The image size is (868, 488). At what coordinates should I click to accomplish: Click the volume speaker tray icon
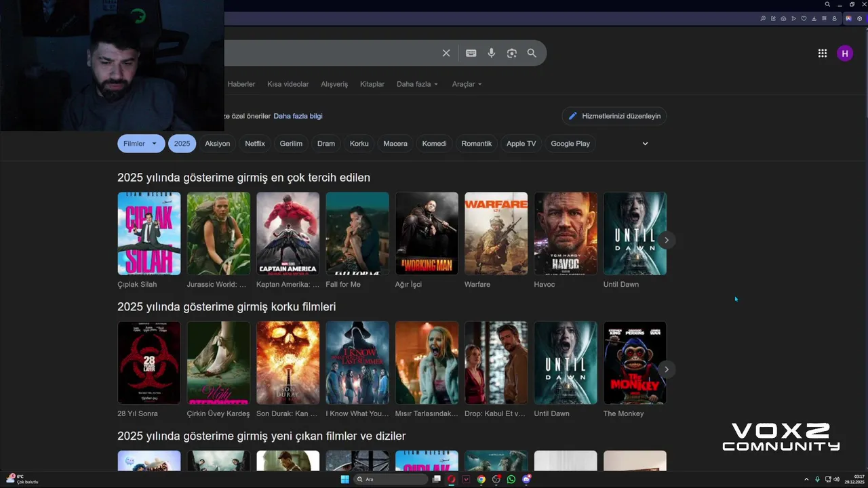tap(836, 479)
